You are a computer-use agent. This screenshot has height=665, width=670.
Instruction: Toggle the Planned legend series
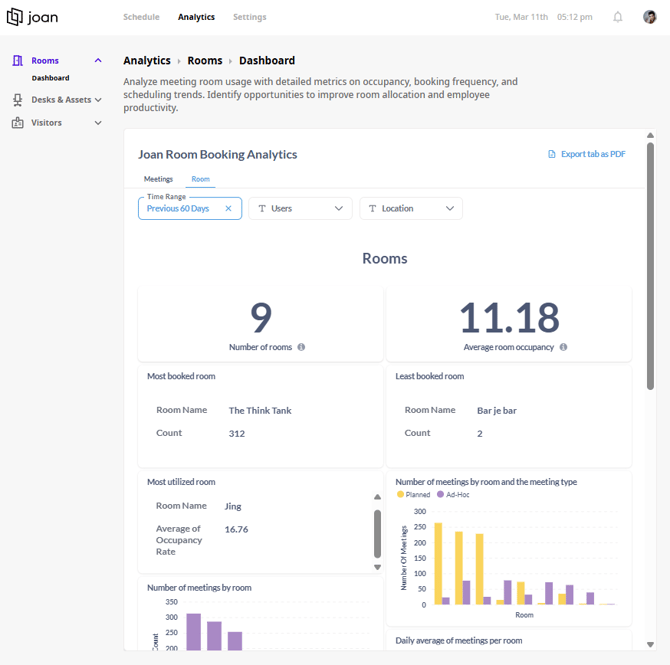coord(413,494)
